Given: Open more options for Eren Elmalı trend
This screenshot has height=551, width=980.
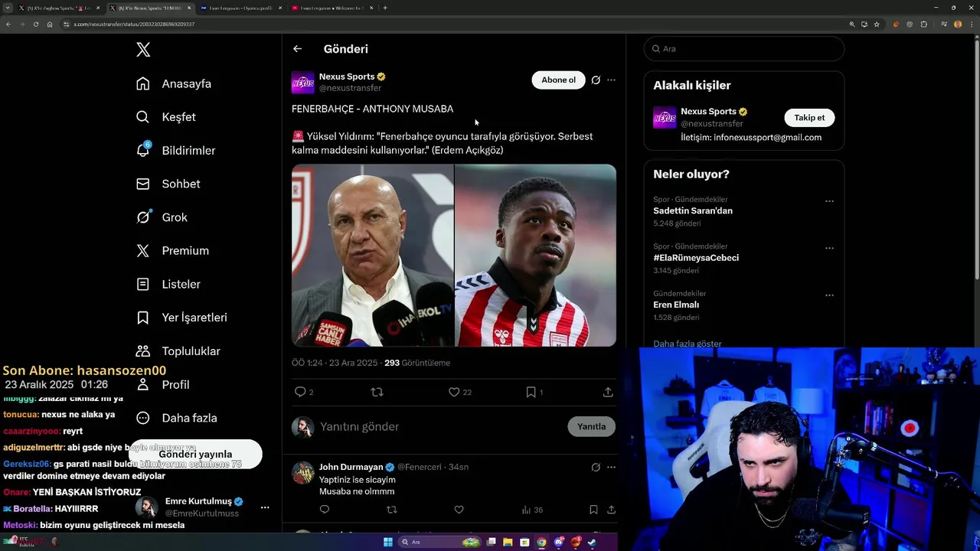Looking at the screenshot, I should coord(829,295).
